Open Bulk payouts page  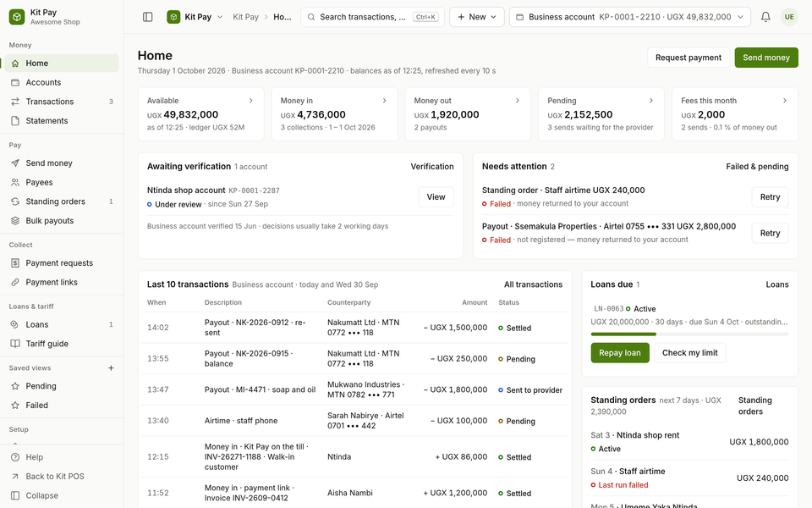coord(62,221)
